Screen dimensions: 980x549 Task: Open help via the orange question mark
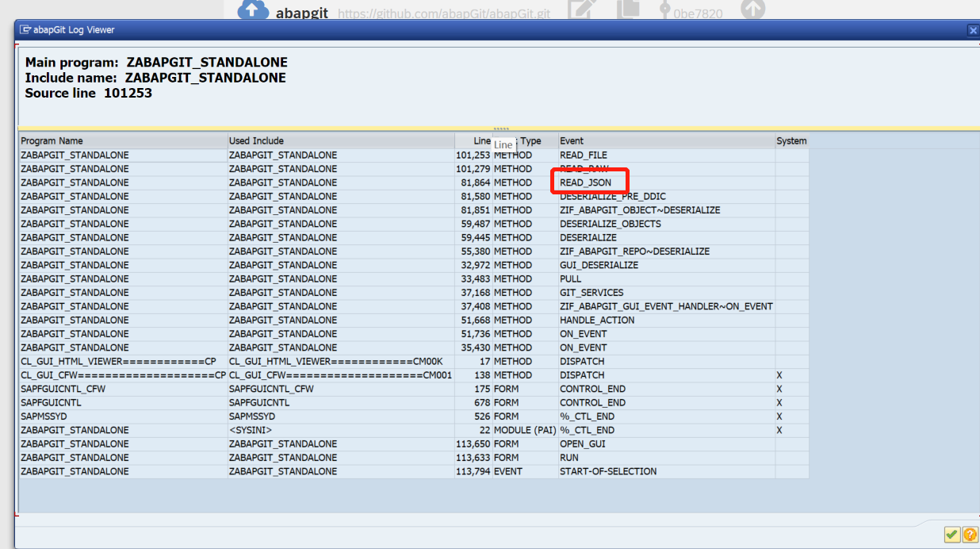pyautogui.click(x=970, y=535)
